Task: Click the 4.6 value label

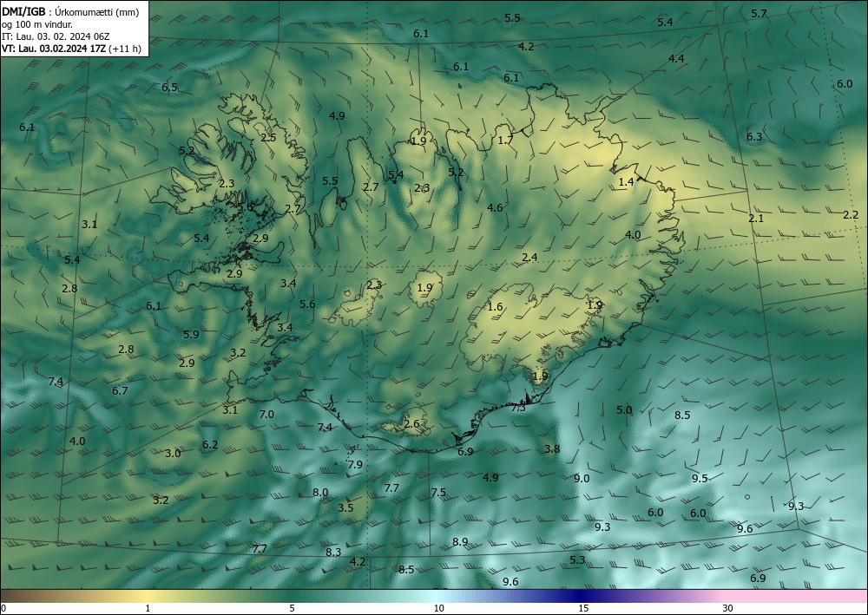Action: click(x=495, y=208)
